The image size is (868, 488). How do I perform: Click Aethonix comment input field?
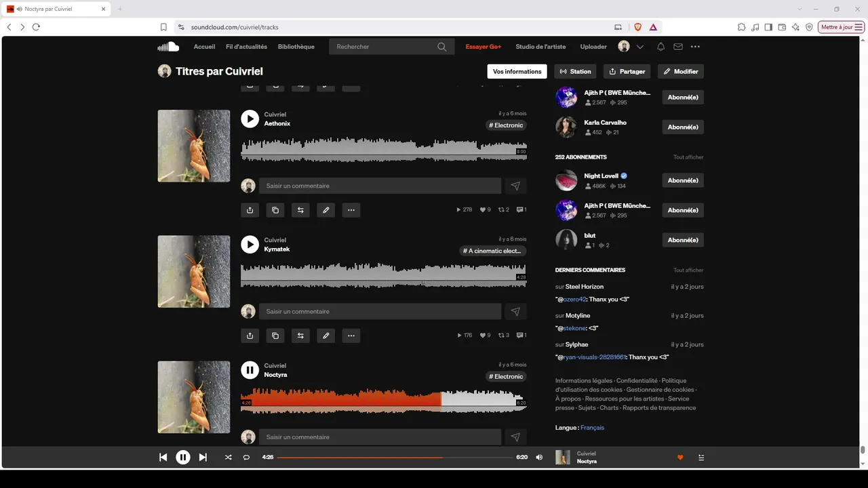coord(380,186)
